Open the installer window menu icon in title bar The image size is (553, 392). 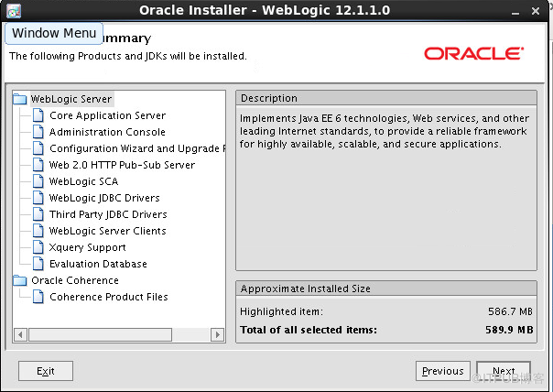click(x=14, y=11)
